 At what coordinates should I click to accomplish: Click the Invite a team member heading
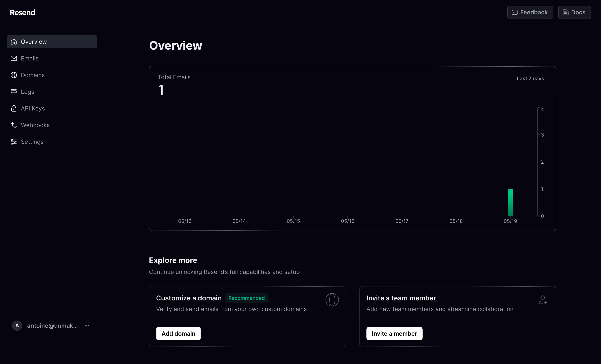(401, 298)
